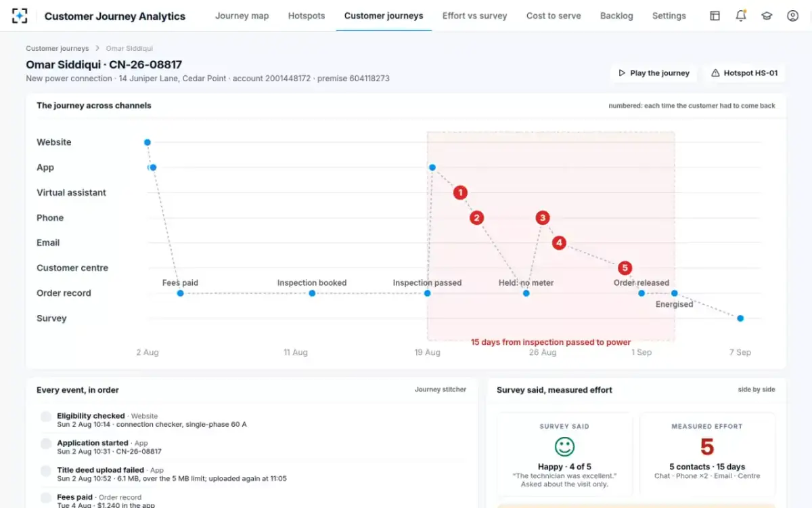Open the learning graduation cap icon
Image resolution: width=812 pixels, height=508 pixels.
coord(767,16)
